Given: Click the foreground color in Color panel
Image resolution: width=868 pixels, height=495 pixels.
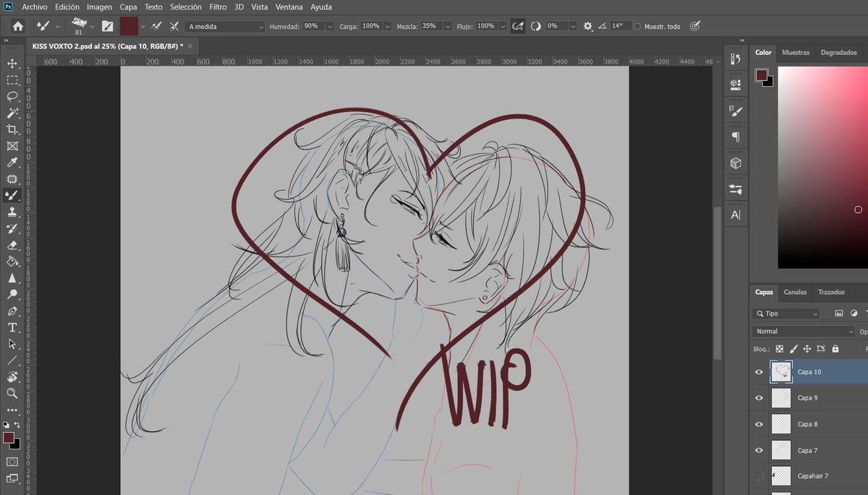Looking at the screenshot, I should pyautogui.click(x=762, y=74).
